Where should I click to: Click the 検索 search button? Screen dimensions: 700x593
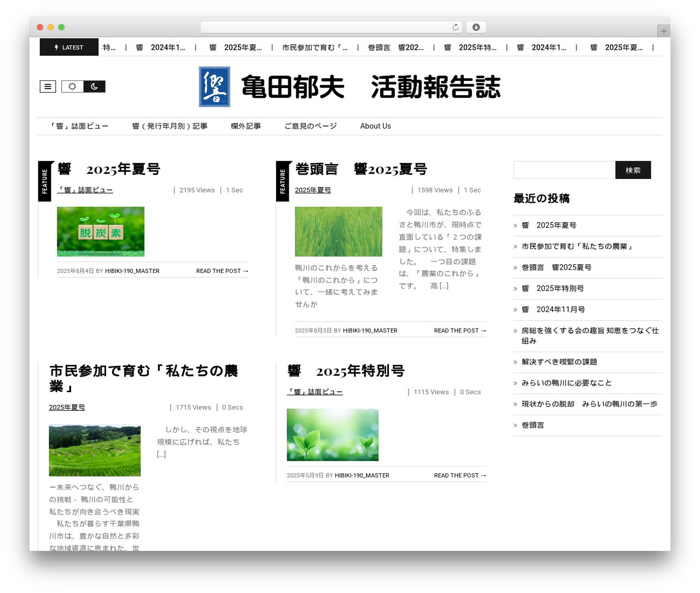point(633,170)
